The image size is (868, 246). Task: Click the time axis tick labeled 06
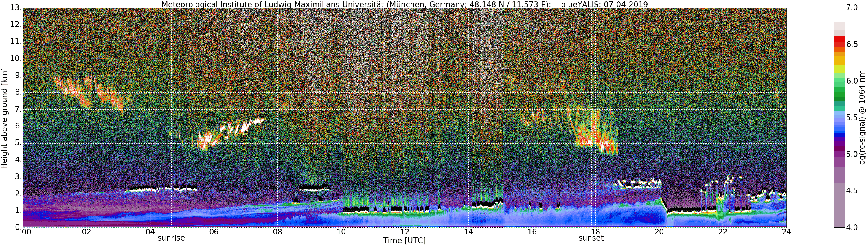tap(214, 232)
